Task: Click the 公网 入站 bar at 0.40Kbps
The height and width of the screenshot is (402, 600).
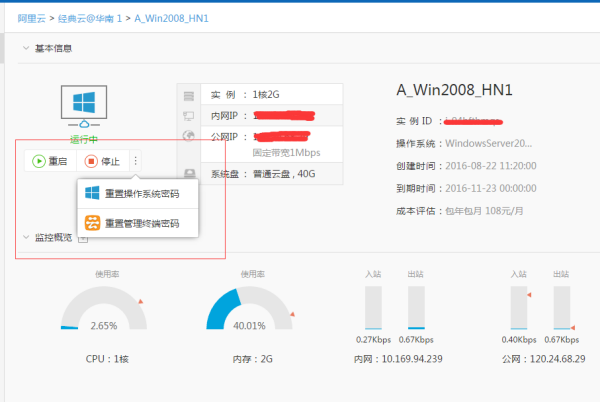Action: pos(519,308)
